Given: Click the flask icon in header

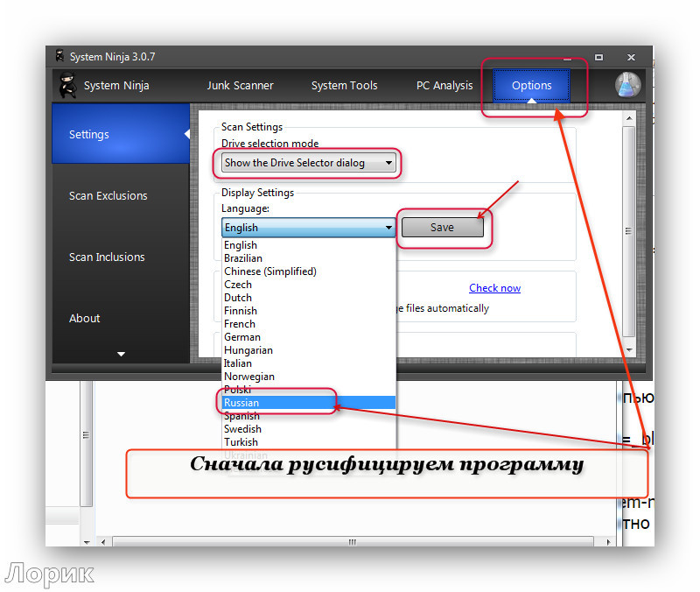Looking at the screenshot, I should [x=627, y=85].
